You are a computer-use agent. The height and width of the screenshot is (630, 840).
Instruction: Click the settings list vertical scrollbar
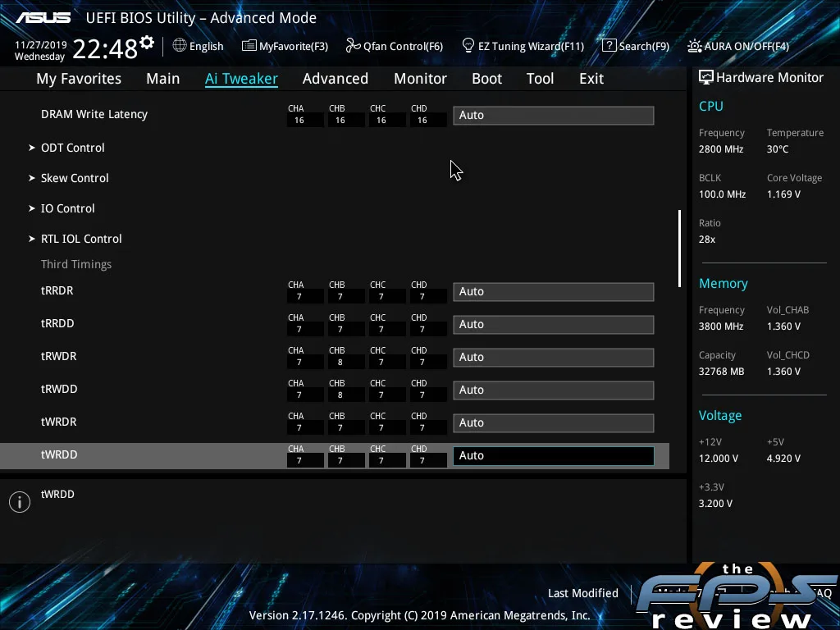[x=679, y=249]
